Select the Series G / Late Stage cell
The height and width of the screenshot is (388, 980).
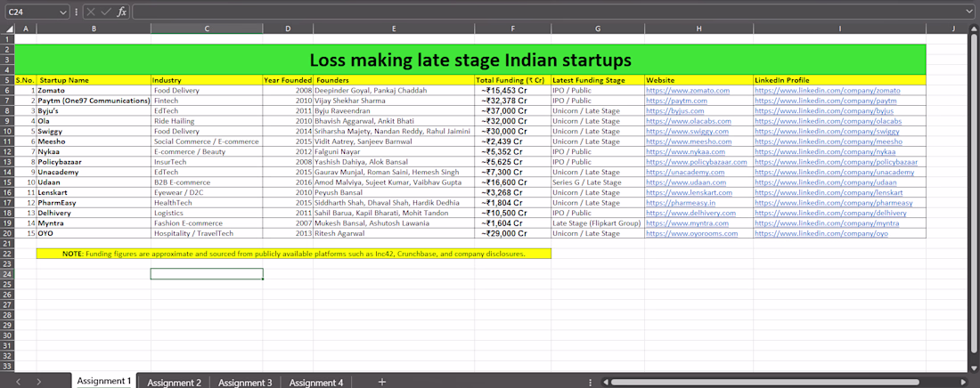(598, 182)
